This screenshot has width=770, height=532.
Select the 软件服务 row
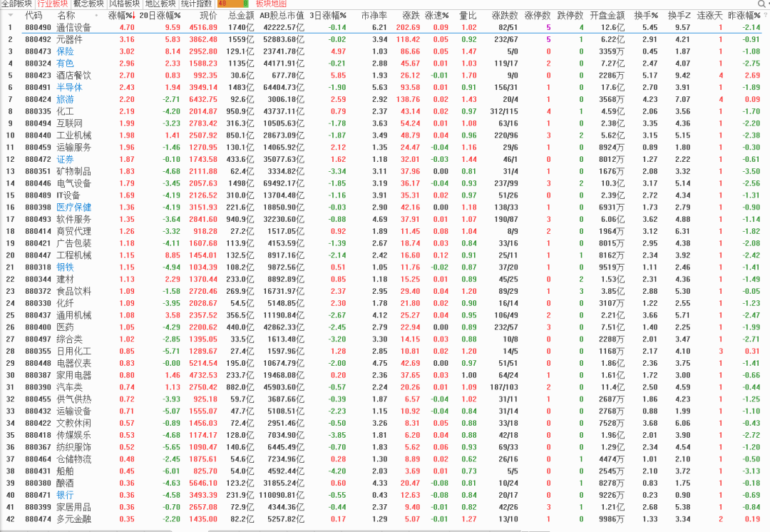coord(383,219)
